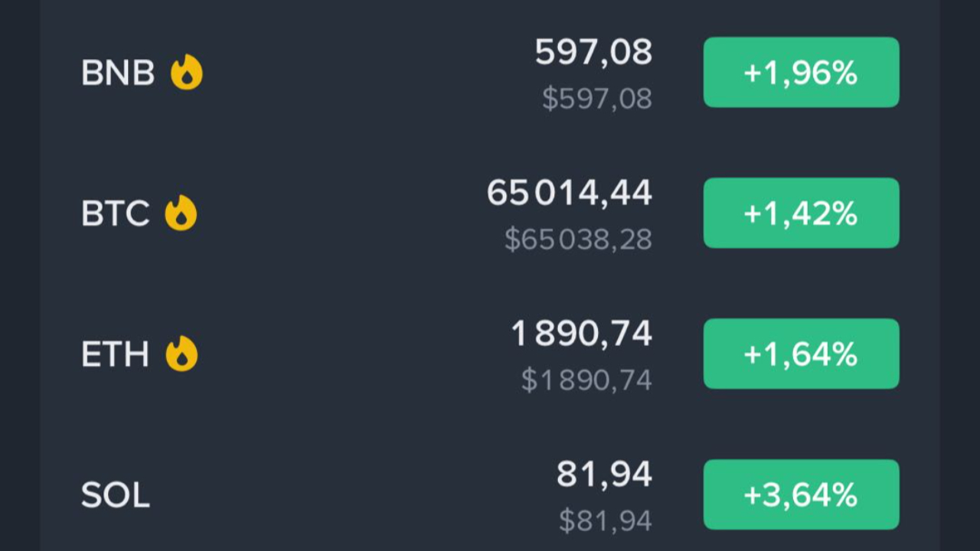Click the $65 038,28 USD value
The image size is (980, 551).
579,240
